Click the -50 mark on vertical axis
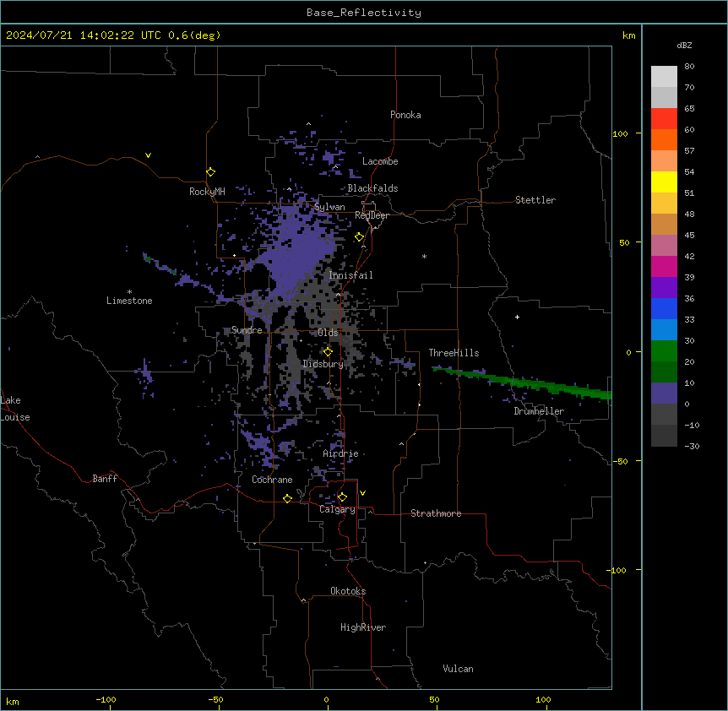Image resolution: width=728 pixels, height=711 pixels. pyautogui.click(x=620, y=461)
